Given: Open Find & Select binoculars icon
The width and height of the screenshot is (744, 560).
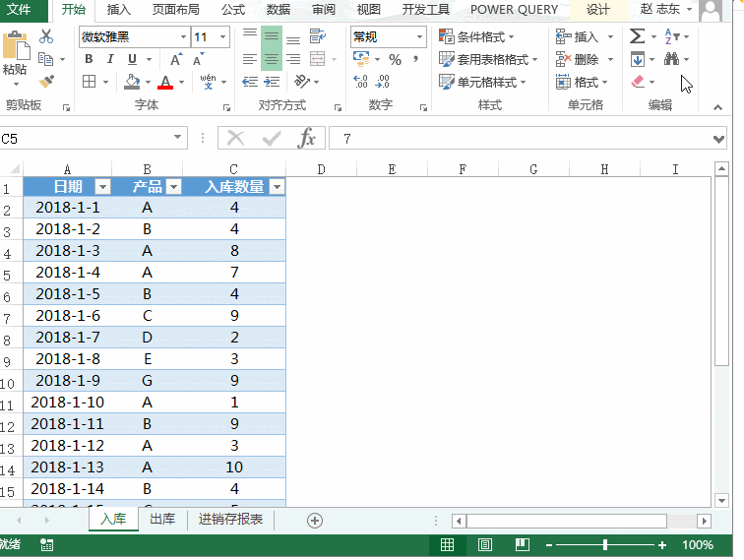Looking at the screenshot, I should click(x=671, y=59).
